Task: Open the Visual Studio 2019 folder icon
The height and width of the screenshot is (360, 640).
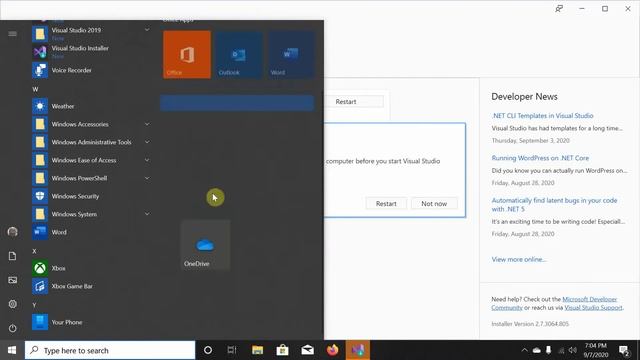Action: point(40,34)
